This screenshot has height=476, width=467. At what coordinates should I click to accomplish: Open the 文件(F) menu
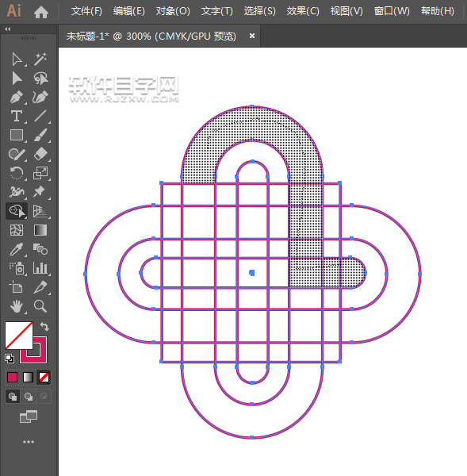(86, 11)
